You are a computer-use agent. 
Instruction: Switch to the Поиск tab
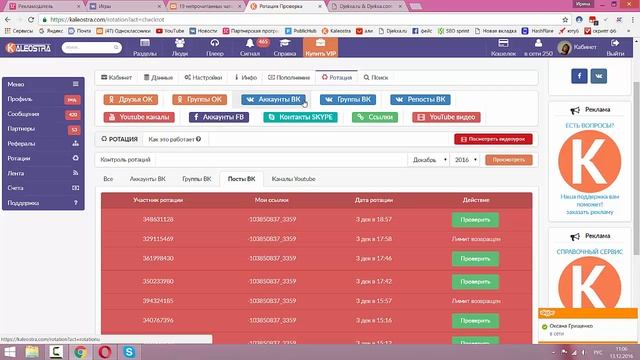pos(376,78)
